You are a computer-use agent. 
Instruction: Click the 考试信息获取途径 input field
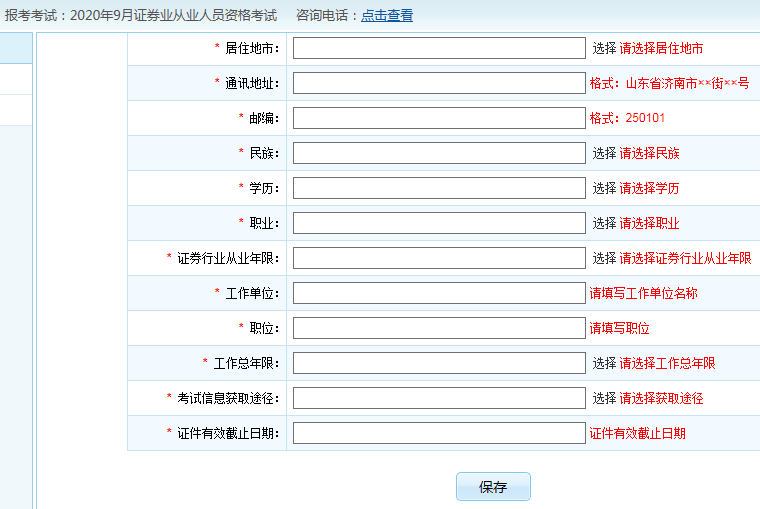coord(439,398)
